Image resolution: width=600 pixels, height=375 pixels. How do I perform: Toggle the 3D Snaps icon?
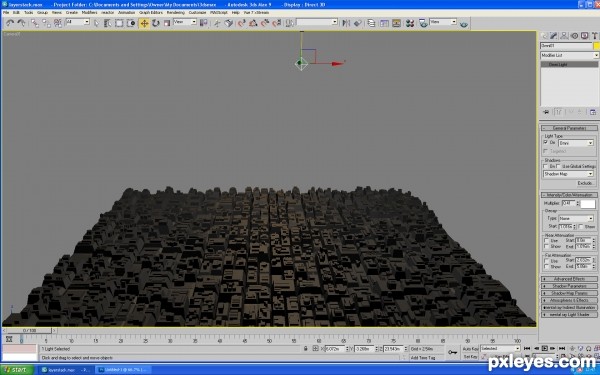[241, 23]
